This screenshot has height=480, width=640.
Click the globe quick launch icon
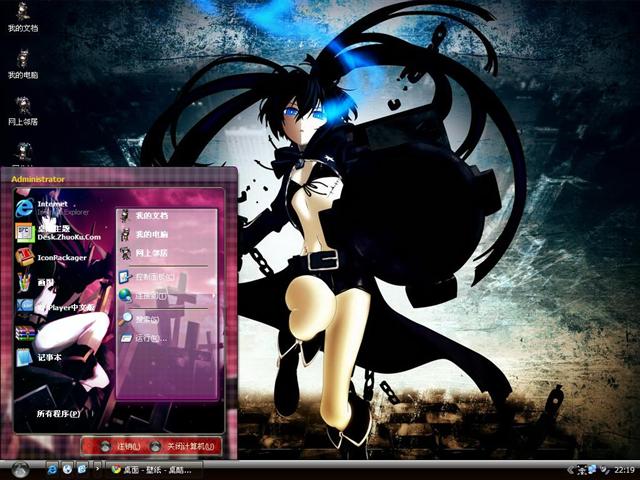(67, 469)
